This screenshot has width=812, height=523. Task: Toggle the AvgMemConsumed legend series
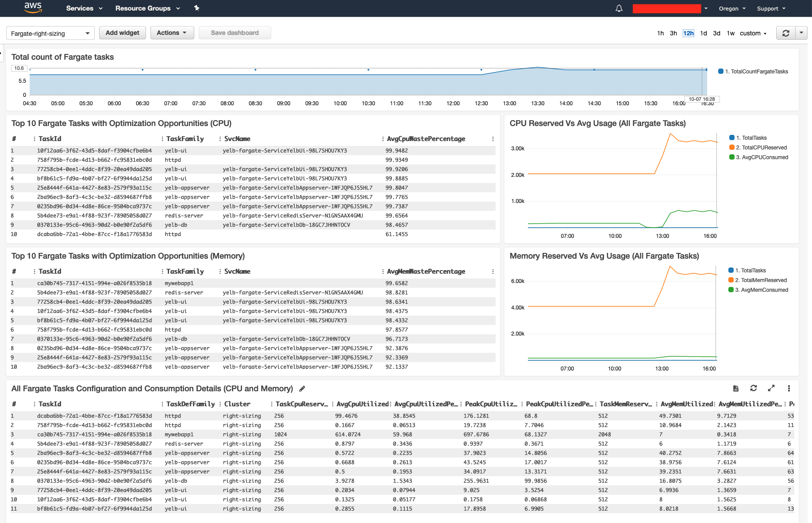click(761, 290)
